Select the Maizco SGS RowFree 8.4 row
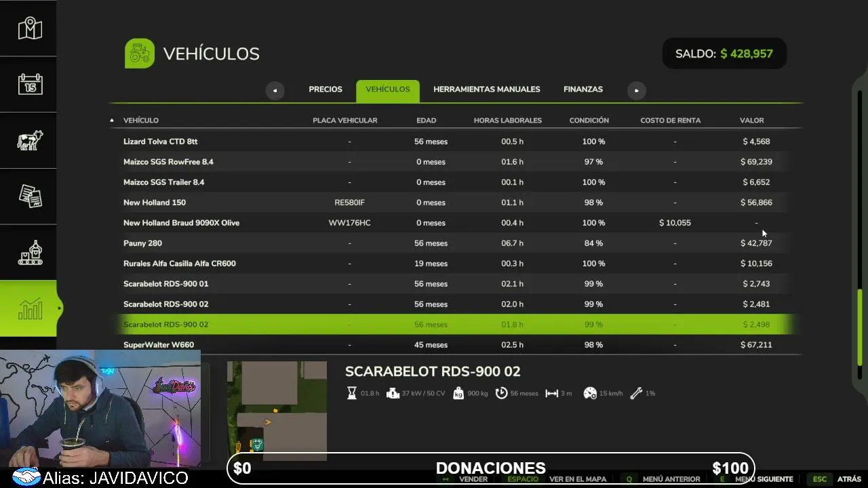868x488 pixels. (455, 162)
